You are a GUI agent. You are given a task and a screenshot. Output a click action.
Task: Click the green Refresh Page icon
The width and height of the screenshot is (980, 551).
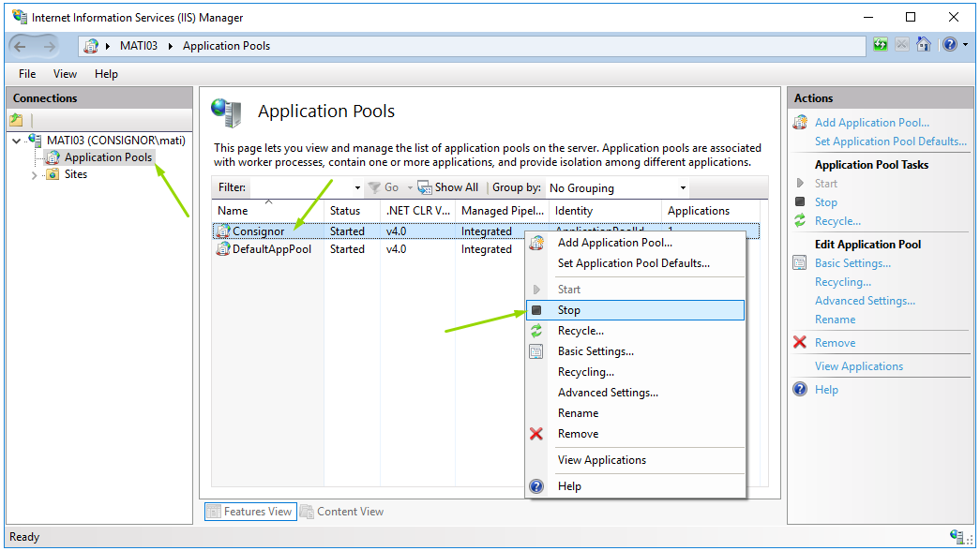click(x=880, y=44)
